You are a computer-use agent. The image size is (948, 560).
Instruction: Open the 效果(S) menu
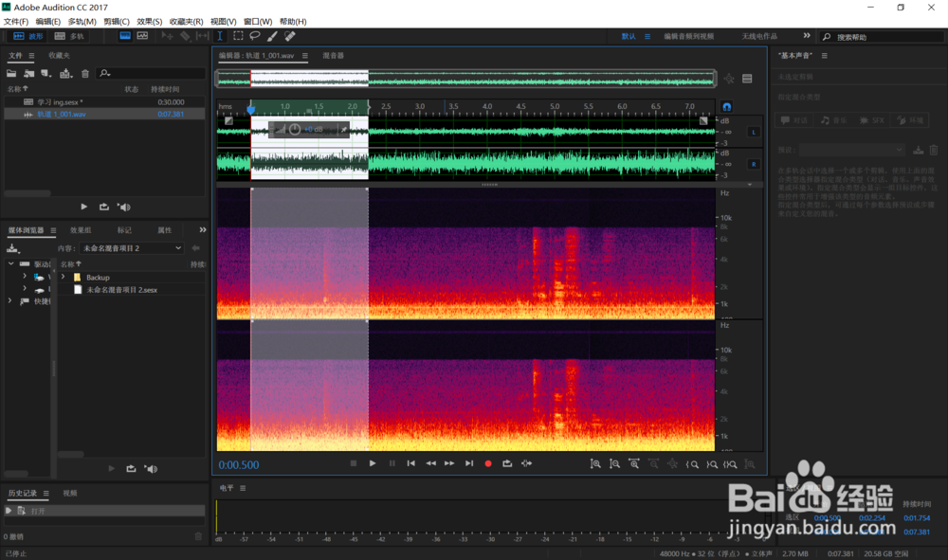pos(149,21)
